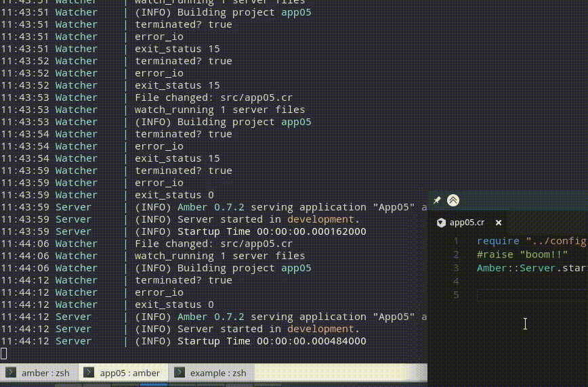Switch to the "amber : zsh" terminal tab
This screenshot has width=588, height=387.
click(x=39, y=373)
